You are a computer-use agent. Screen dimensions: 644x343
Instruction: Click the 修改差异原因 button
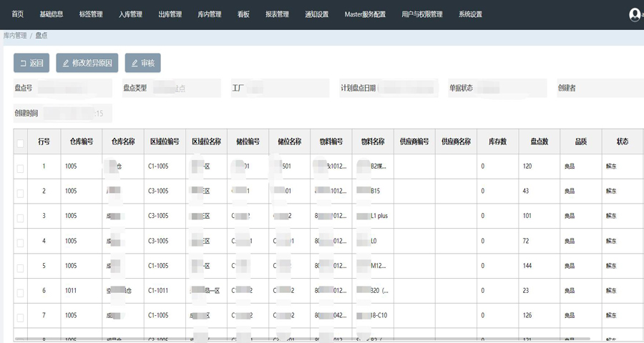(x=87, y=63)
